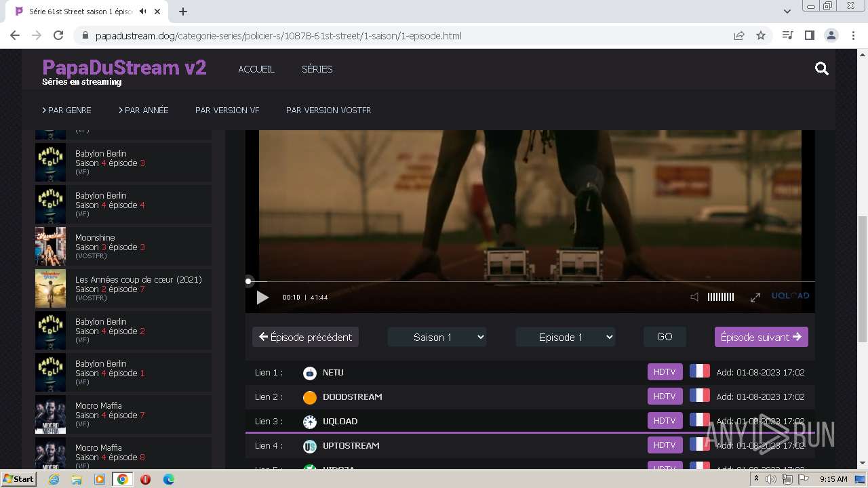
Task: Open PAR VERSION VF menu
Action: coord(227,110)
